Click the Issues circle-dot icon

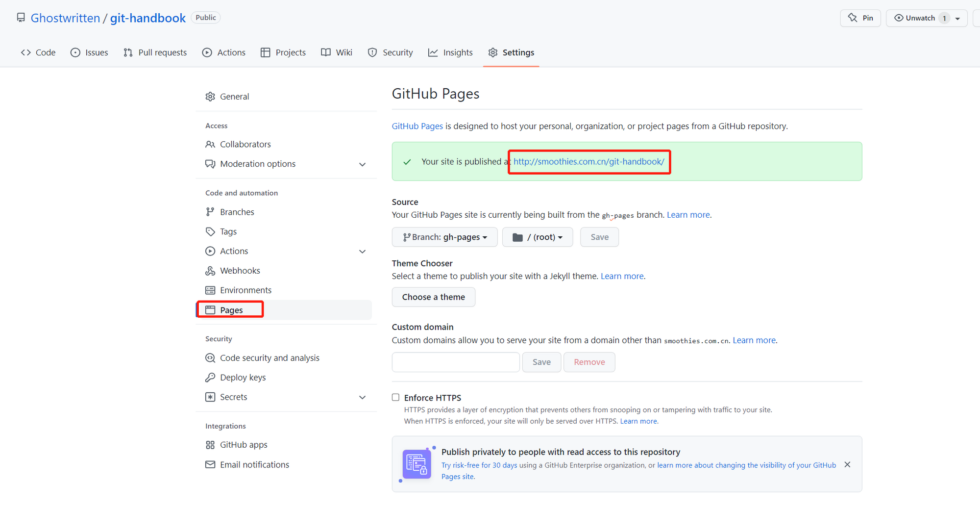[x=75, y=52]
